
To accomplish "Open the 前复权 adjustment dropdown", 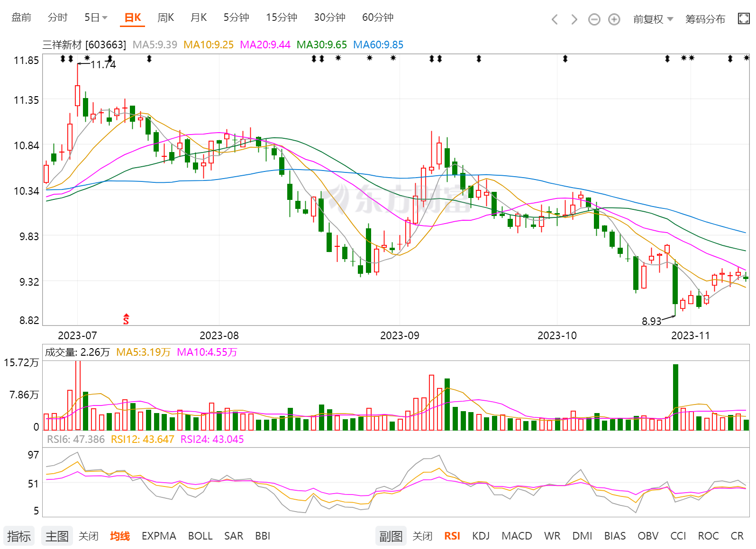I will point(653,19).
